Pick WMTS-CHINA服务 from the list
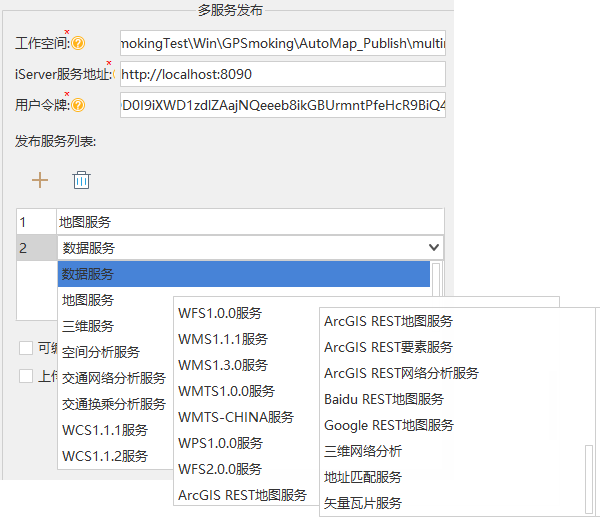The height and width of the screenshot is (521, 601). [x=236, y=417]
